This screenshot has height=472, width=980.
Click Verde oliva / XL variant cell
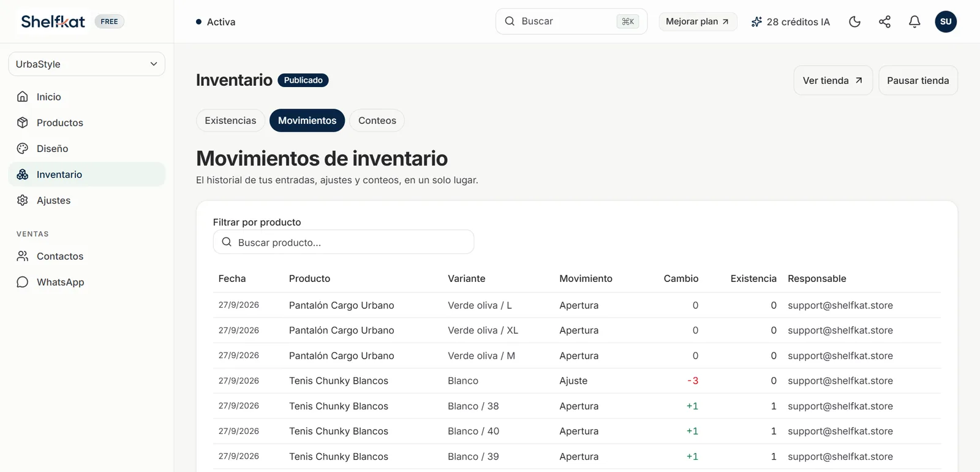[x=483, y=330]
